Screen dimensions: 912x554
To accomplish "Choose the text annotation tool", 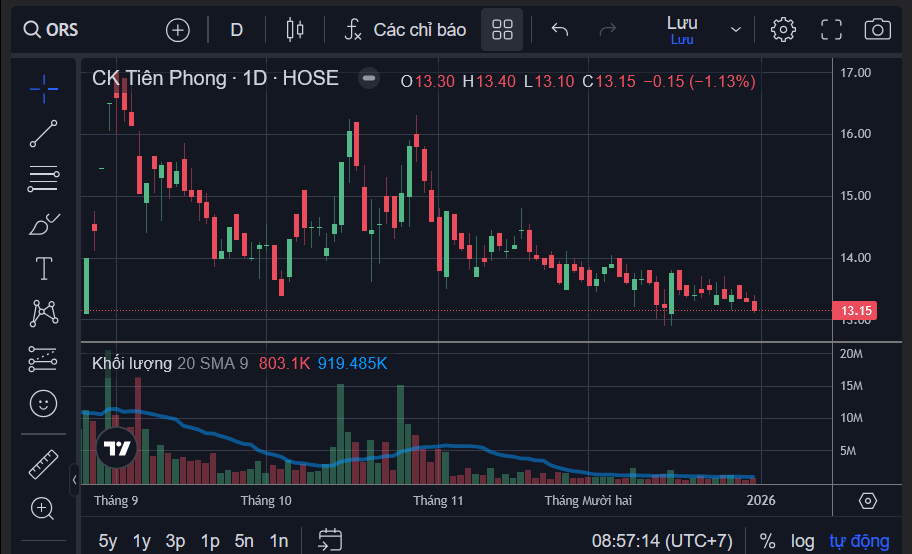I will point(44,269).
